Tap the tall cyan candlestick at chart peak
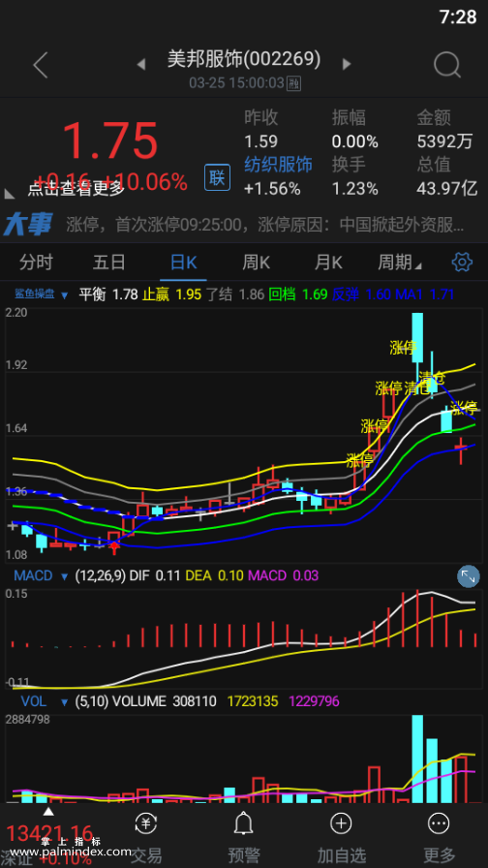Image resolution: width=488 pixels, height=868 pixels. (x=417, y=338)
